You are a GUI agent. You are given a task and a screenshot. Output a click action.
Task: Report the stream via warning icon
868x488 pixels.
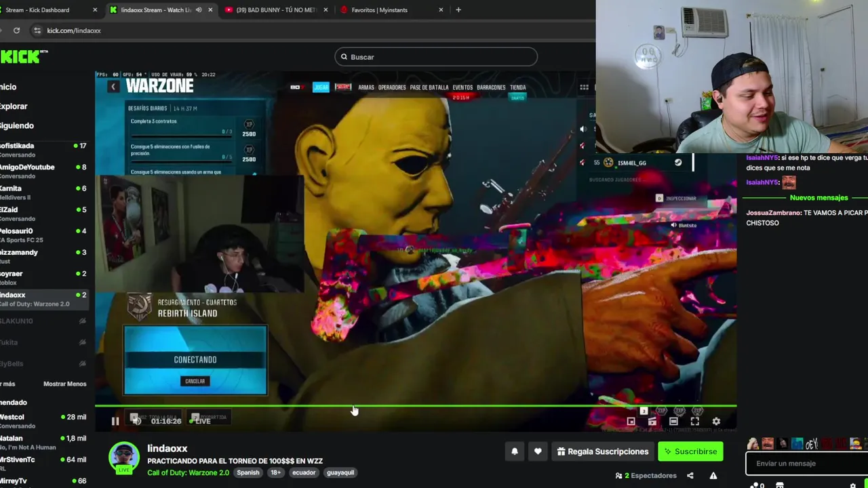tap(713, 476)
